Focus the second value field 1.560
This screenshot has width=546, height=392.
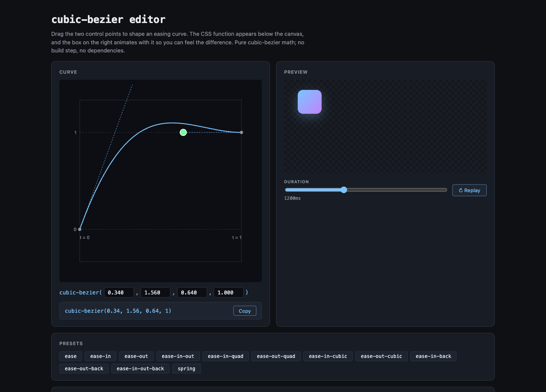(156, 293)
